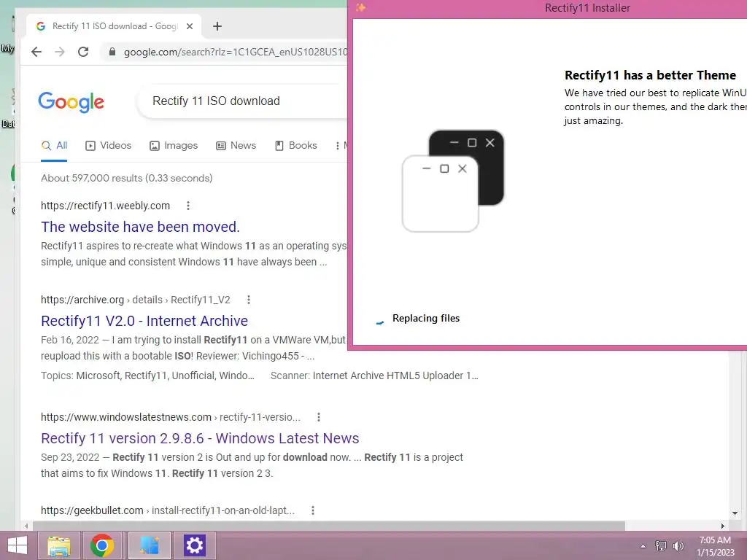Click the horizontal scrollbar in Chrome
This screenshot has height=560, width=747.
coord(329,526)
